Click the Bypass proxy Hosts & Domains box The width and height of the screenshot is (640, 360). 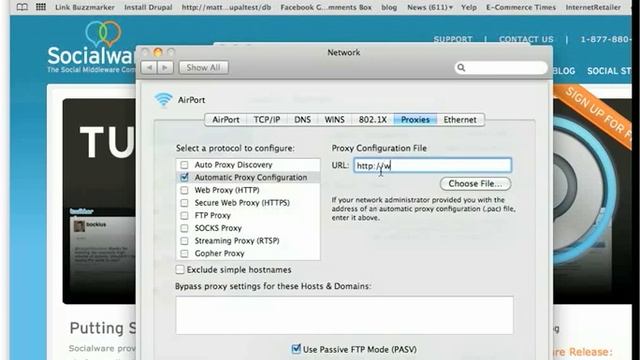click(x=344, y=315)
